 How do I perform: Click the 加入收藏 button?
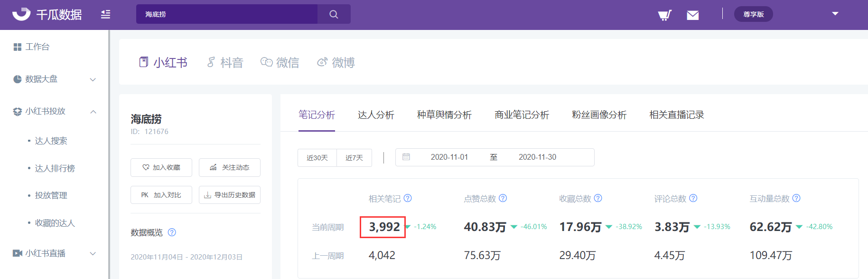(x=161, y=167)
